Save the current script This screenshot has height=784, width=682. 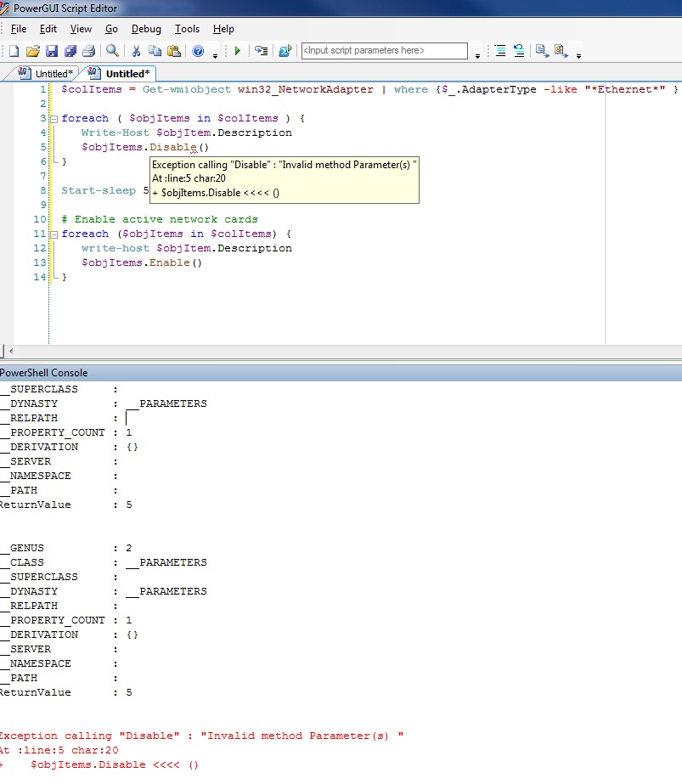52,50
